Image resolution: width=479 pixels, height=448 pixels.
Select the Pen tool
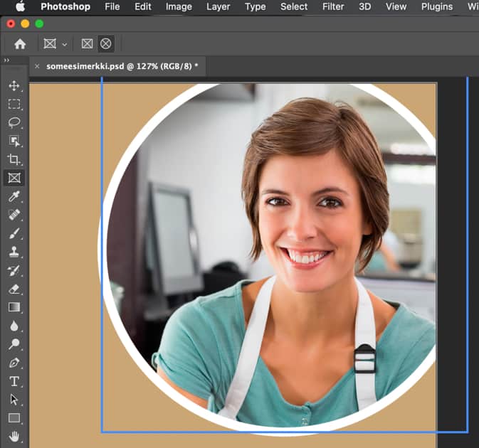(x=14, y=363)
